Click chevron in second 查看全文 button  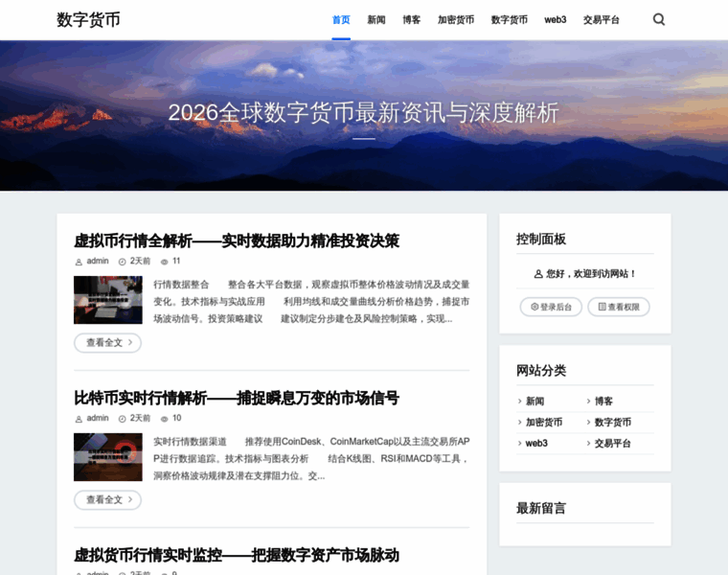pyautogui.click(x=130, y=499)
